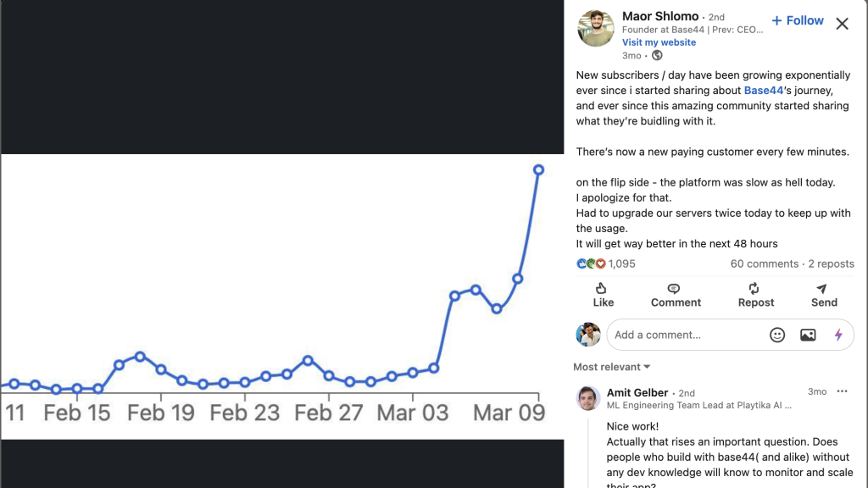Open Amit Gelber's profile name
Viewport: 868px width, 488px height.
637,392
